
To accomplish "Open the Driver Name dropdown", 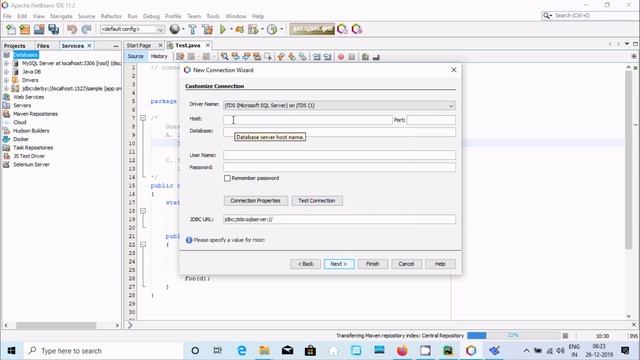I will click(339, 106).
